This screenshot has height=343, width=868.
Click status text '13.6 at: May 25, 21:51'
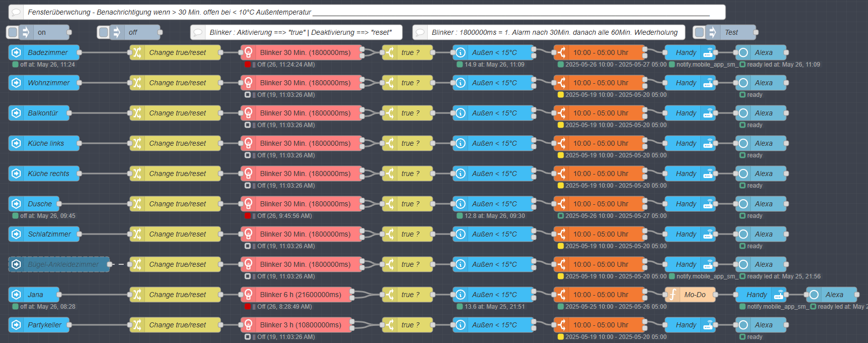click(494, 307)
